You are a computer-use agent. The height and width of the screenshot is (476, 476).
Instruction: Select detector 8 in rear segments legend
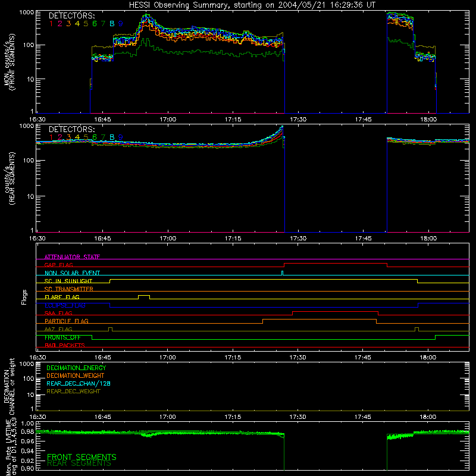coord(112,137)
